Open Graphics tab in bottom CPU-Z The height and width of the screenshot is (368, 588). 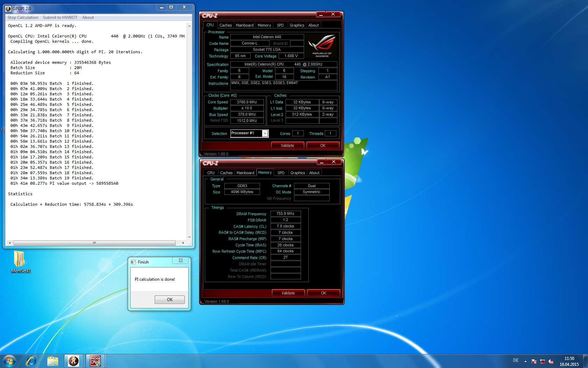pyautogui.click(x=297, y=173)
